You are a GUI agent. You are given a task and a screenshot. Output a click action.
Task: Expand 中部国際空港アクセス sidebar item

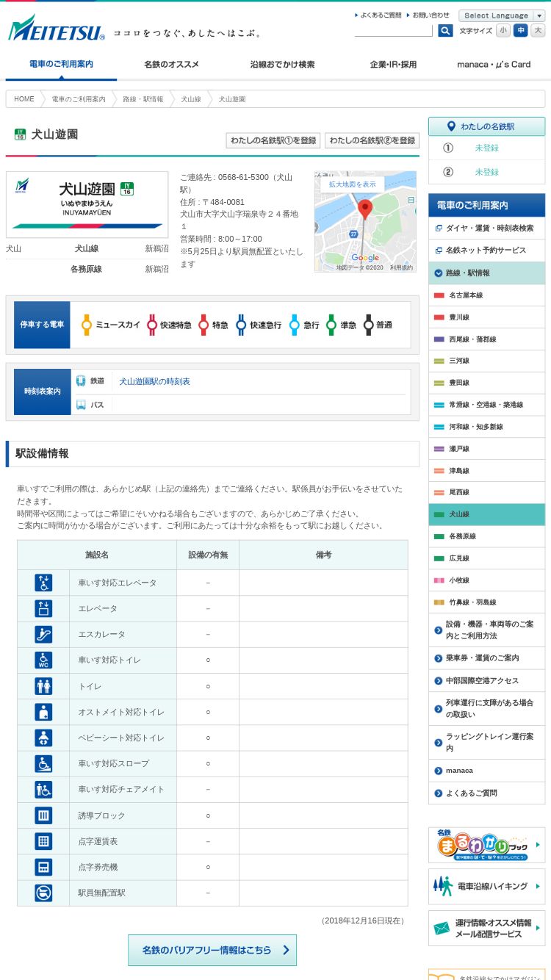coord(487,681)
